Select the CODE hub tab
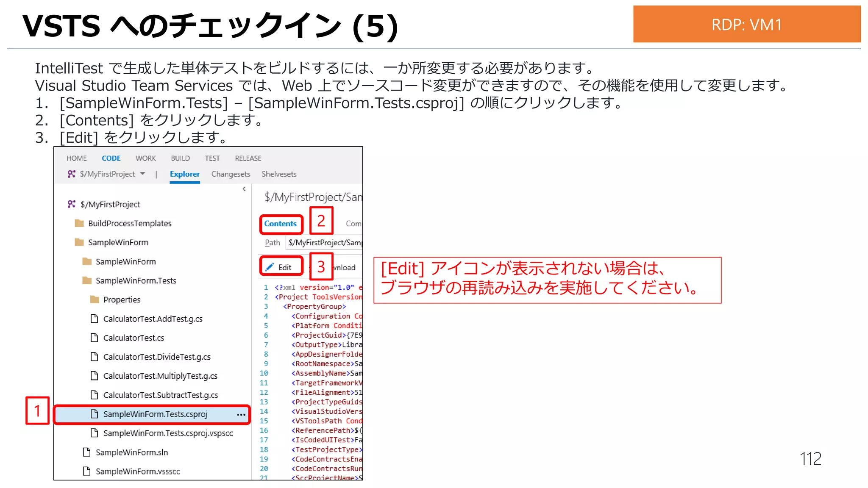868x488 pixels. [x=111, y=158]
